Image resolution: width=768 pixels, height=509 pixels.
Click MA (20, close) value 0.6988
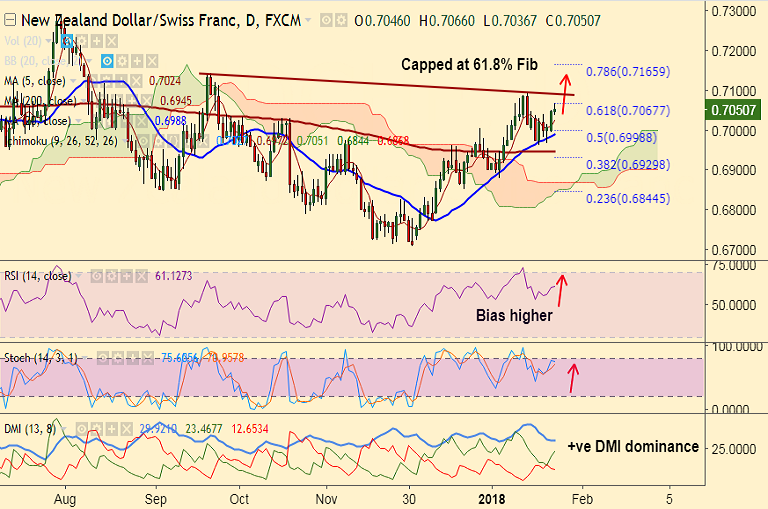170,121
